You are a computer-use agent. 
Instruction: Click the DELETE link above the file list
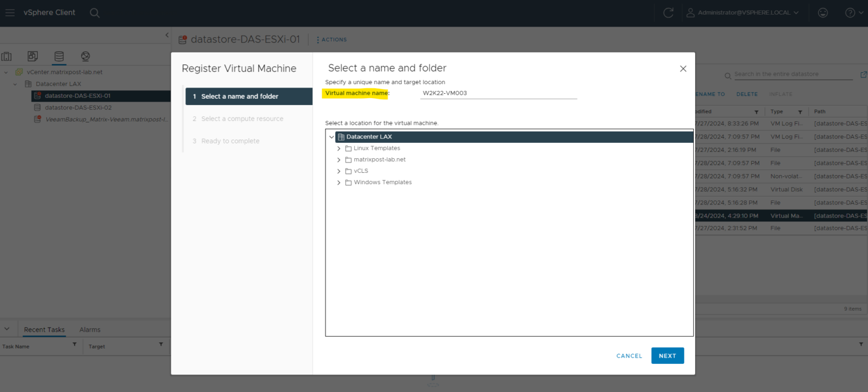747,94
